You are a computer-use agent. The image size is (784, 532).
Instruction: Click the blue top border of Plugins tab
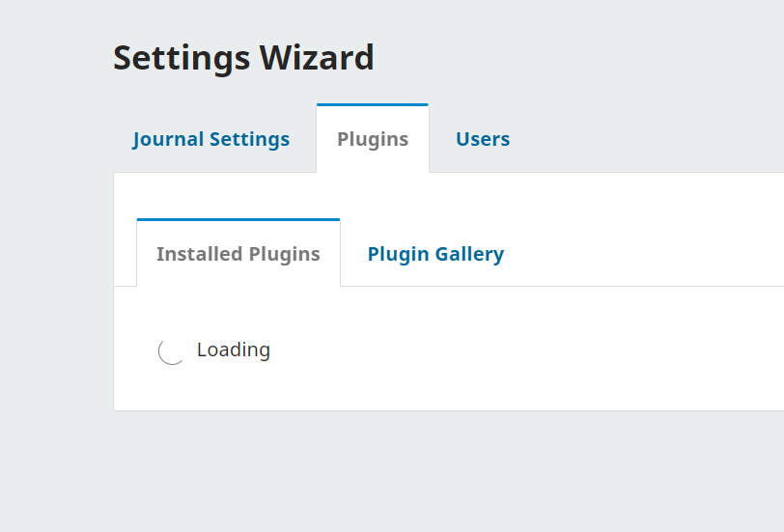373,104
